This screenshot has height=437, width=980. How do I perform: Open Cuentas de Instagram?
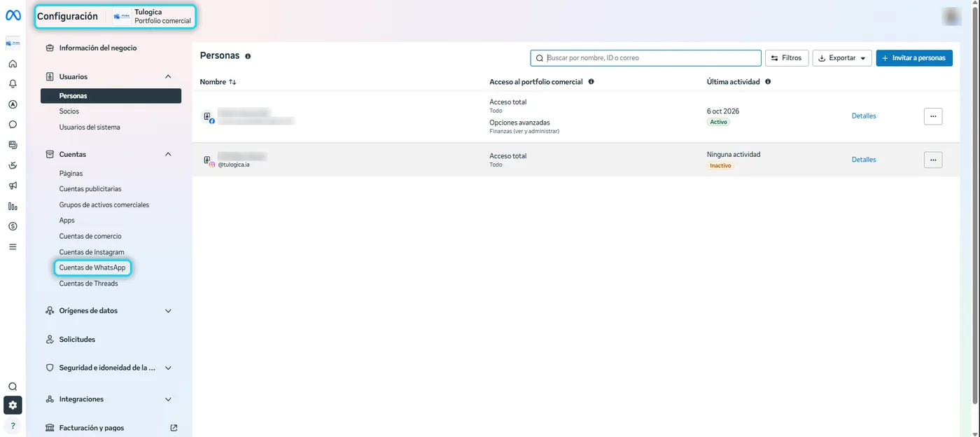pos(92,252)
